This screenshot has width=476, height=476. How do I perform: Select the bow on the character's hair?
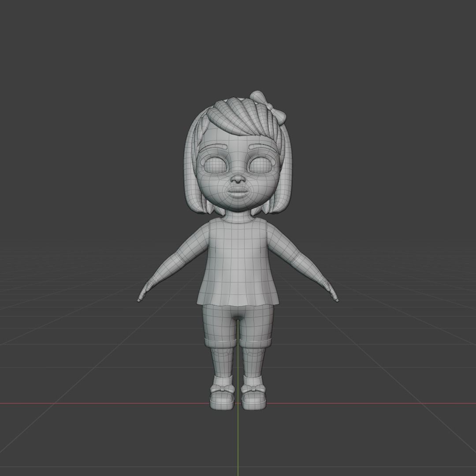[269, 107]
